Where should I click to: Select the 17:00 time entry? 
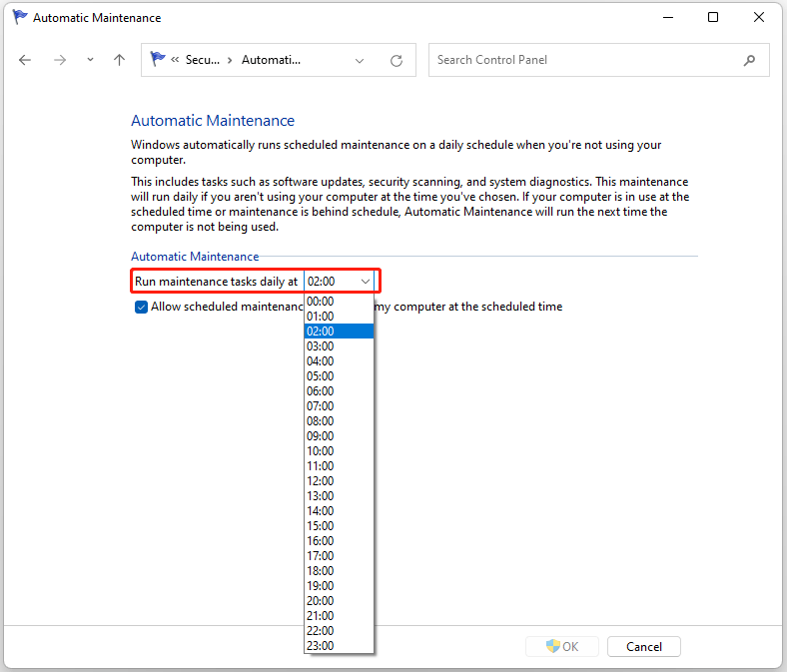point(339,556)
